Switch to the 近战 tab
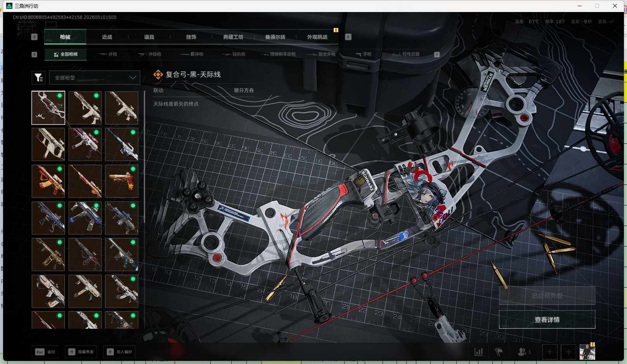Viewport: 627px width, 364px height. click(x=107, y=37)
